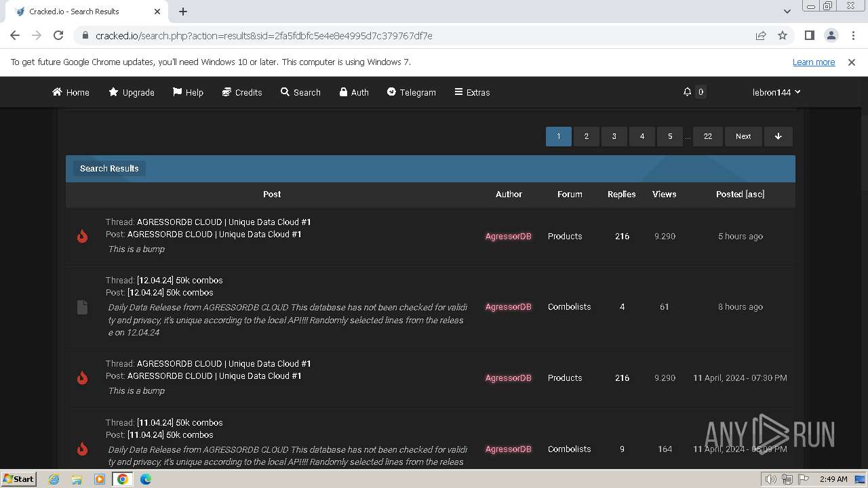Go to results page 5
This screenshot has height=488, width=868.
[x=670, y=136]
